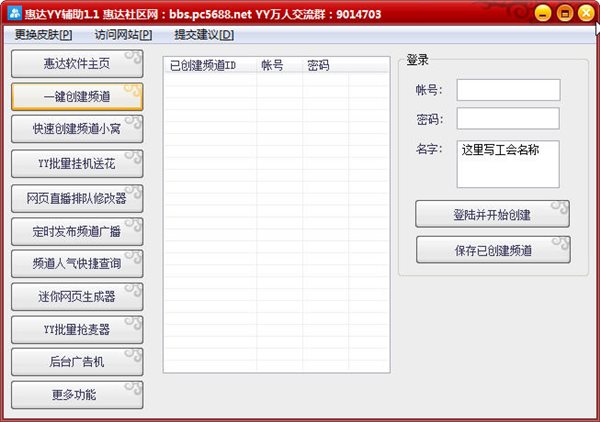Open the 提交建议[D] menu

click(204, 35)
